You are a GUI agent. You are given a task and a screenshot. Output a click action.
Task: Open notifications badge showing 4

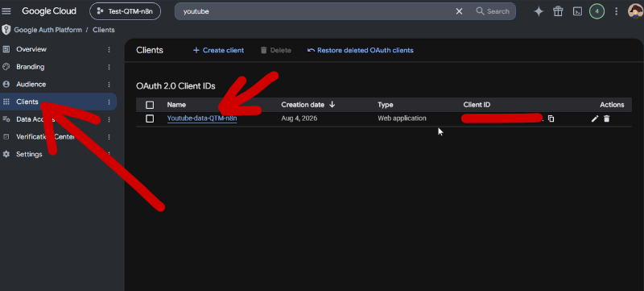pos(597,11)
